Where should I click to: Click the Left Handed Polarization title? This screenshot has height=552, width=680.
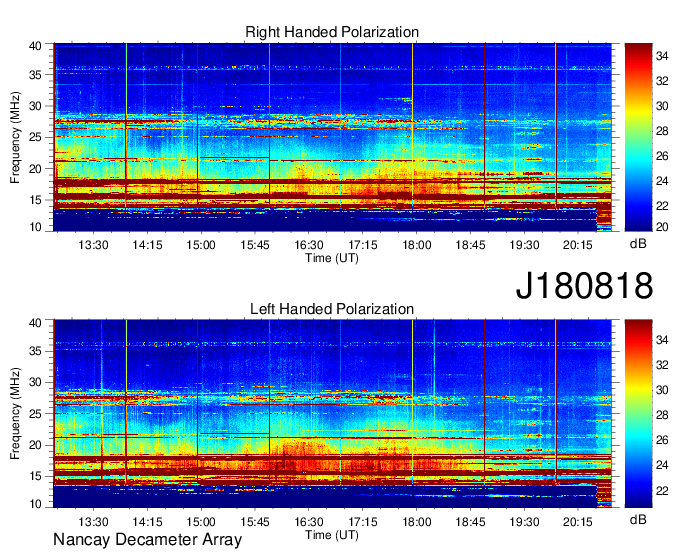332,309
